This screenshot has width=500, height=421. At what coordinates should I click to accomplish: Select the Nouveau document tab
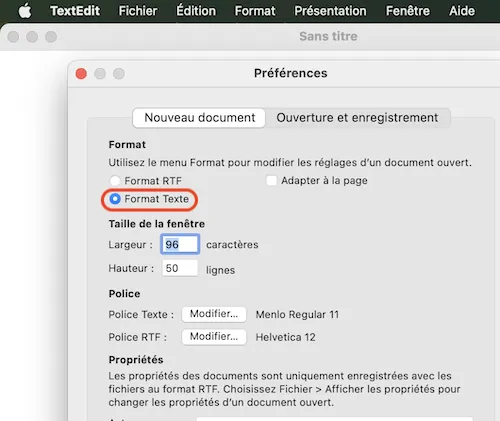tap(199, 118)
